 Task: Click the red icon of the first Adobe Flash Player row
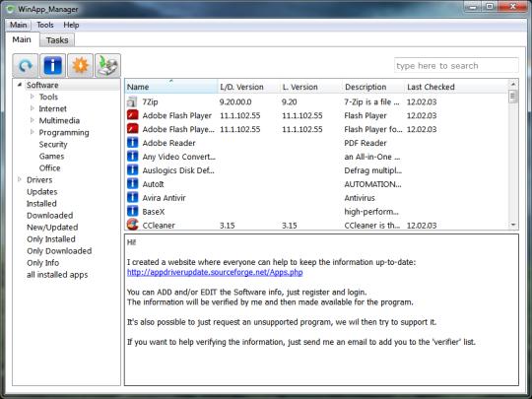(132, 115)
